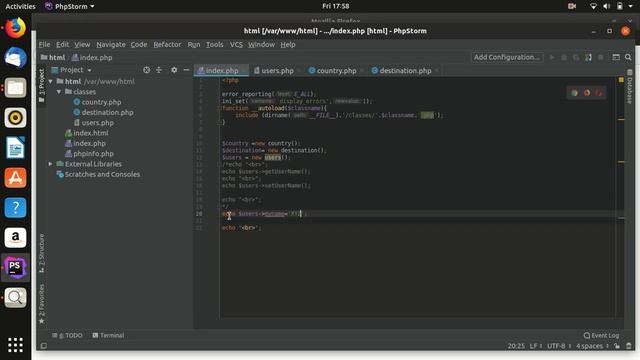This screenshot has width=640, height=360.
Task: Select index.html in project tree
Action: tap(91, 133)
